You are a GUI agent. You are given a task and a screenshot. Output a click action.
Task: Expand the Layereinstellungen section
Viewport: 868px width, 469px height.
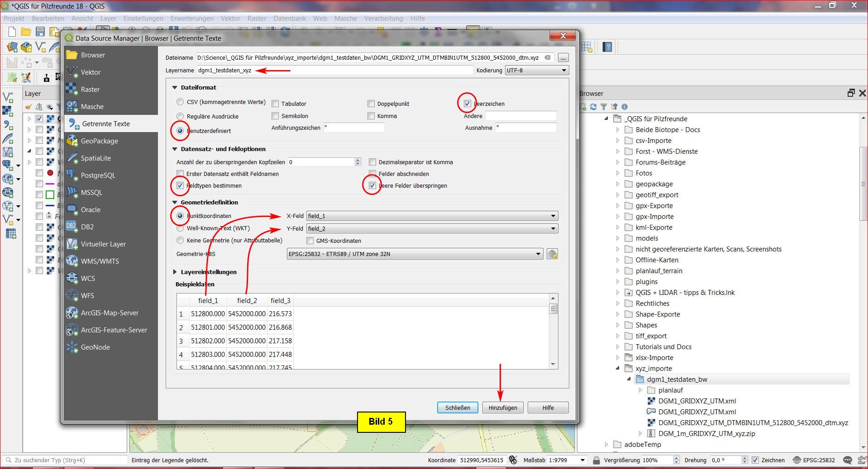pos(175,272)
